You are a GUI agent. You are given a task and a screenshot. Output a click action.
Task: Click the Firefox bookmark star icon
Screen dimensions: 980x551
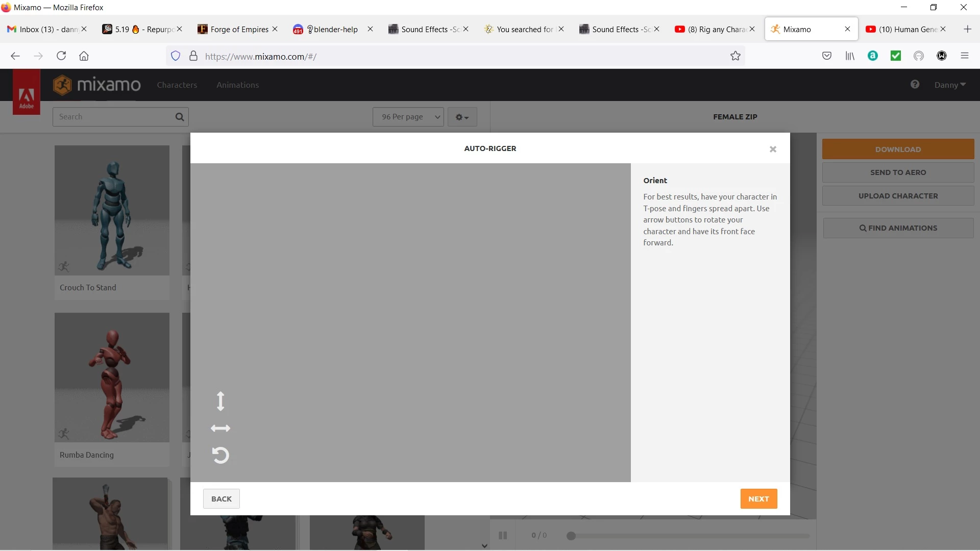[735, 56]
